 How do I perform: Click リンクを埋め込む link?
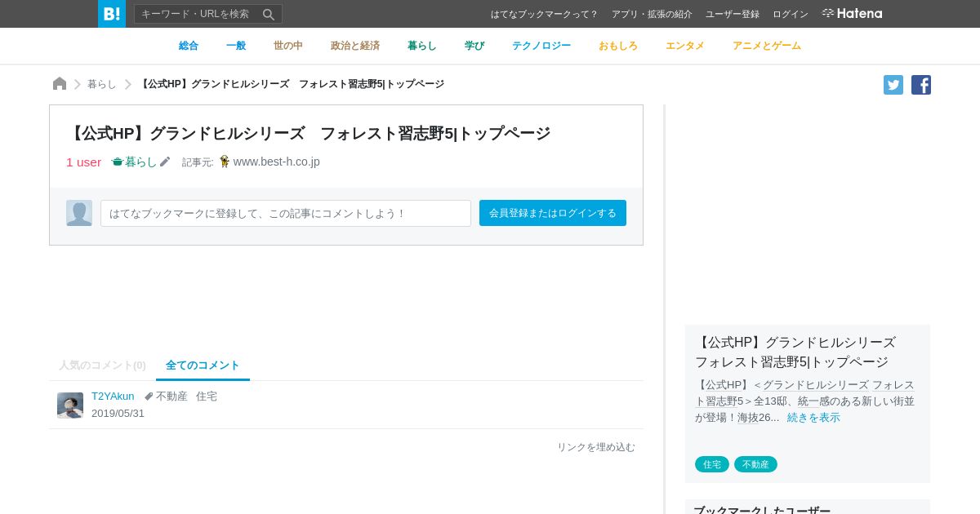(x=596, y=447)
